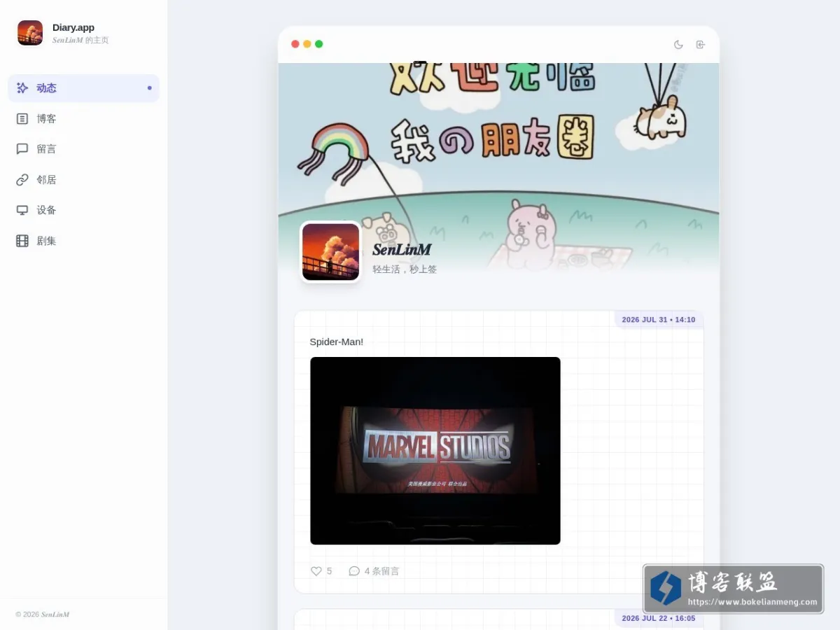
Task: Open the 留言 section
Action: pos(84,149)
